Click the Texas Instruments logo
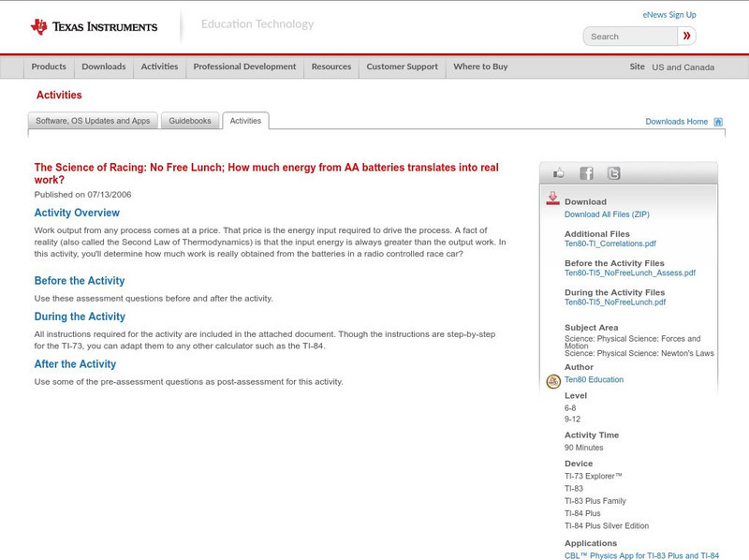The width and height of the screenshot is (749, 560). point(95,27)
